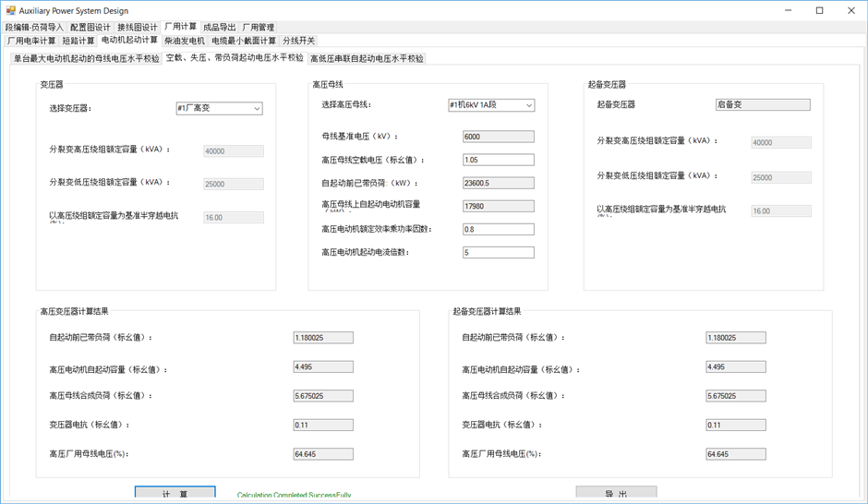868x504 pixels.
Task: Click 高压变压器 result 母线电压 value 64.645
Action: 323,454
